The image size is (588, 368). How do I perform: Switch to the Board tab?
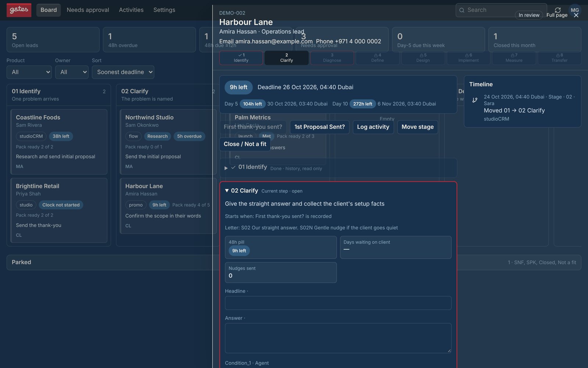(49, 10)
